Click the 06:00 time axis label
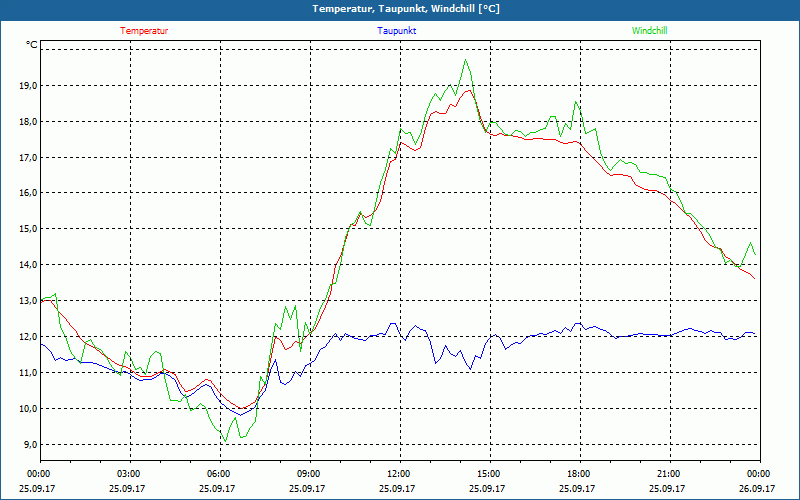800x500 pixels. [220, 474]
